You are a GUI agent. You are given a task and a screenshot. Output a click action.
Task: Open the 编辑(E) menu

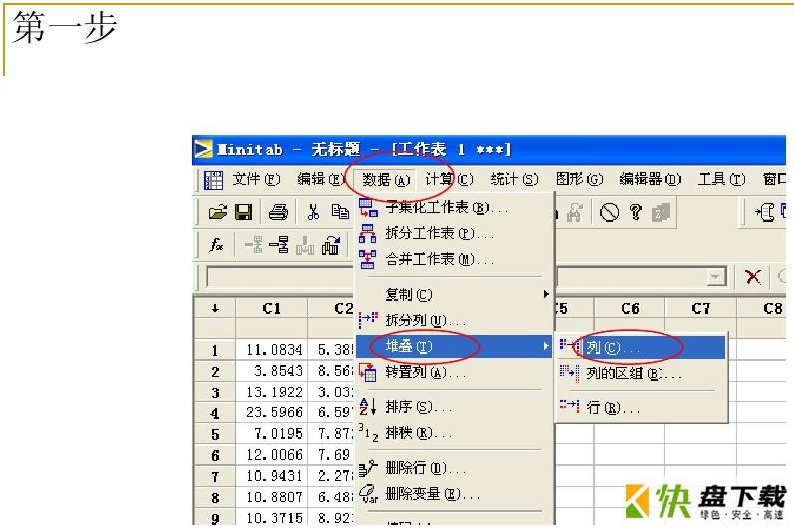tap(321, 179)
